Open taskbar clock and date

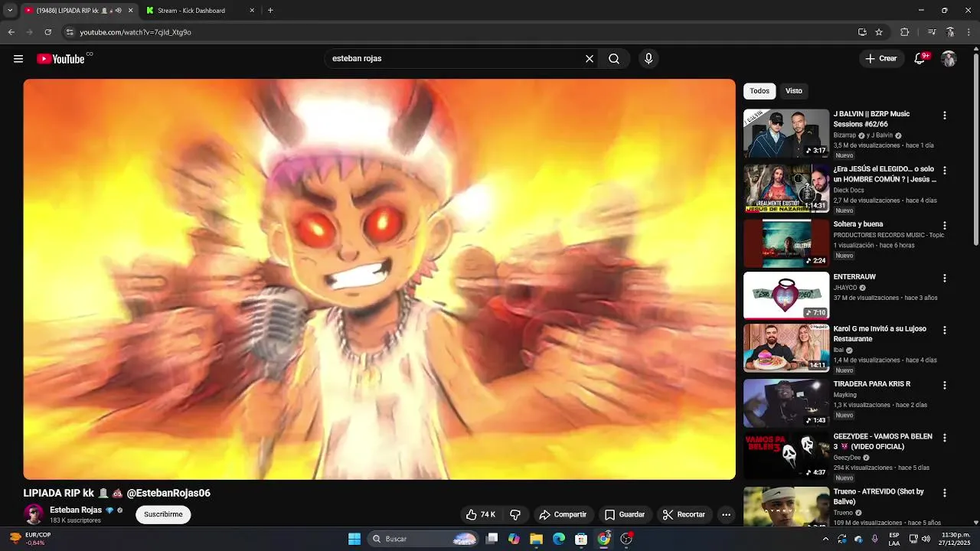point(956,540)
